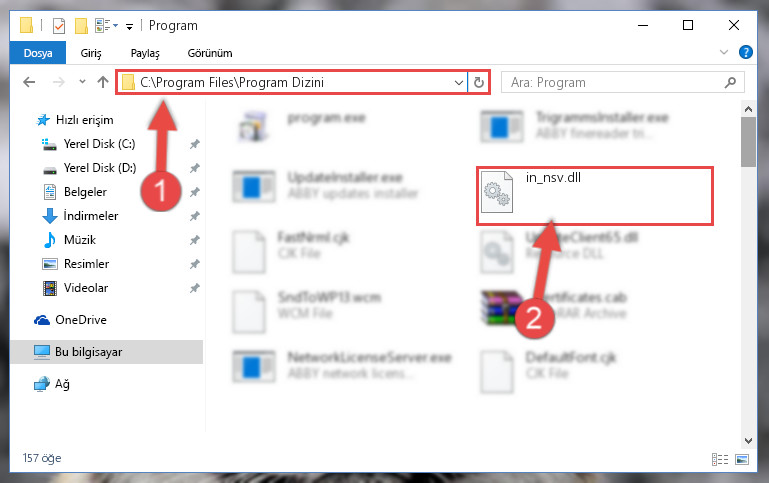This screenshot has width=769, height=483.
Task: Open the Görünüm ribbon tab
Action: [210, 53]
